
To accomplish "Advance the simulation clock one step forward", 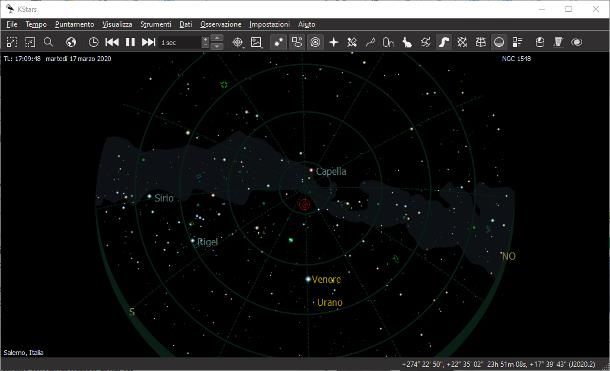I will 149,42.
